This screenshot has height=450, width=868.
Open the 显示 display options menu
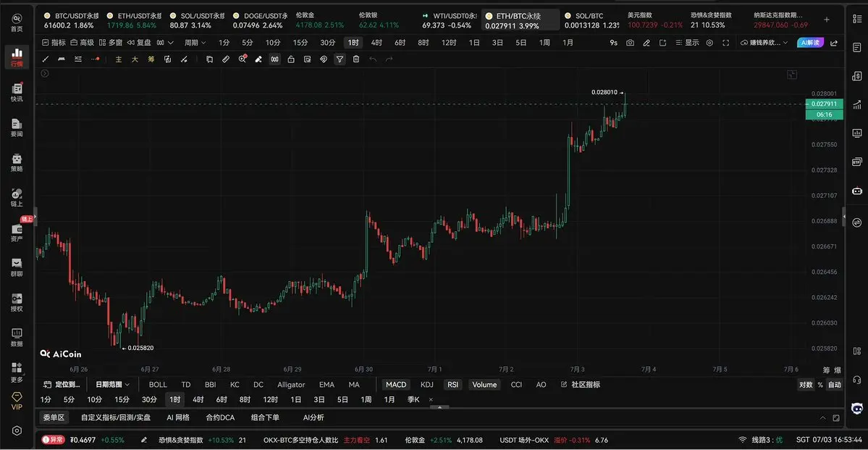(x=687, y=43)
